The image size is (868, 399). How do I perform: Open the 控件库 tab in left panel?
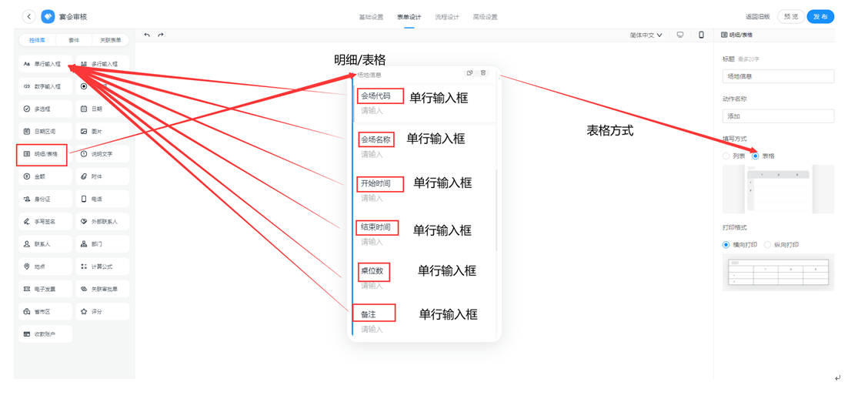point(37,40)
